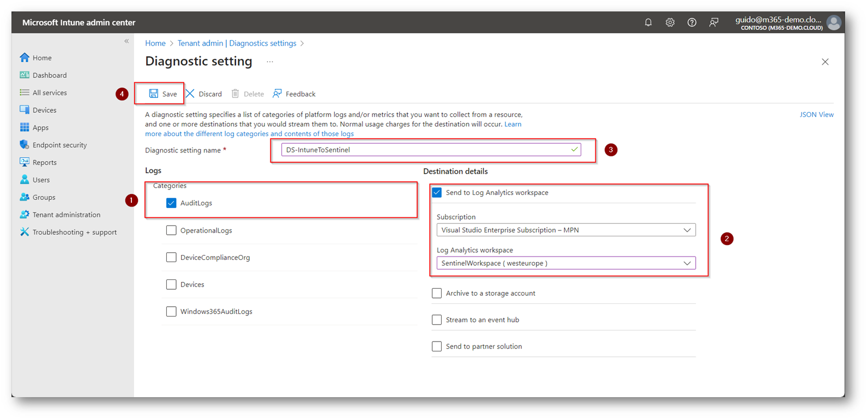Click the Groups sidebar icon

pos(25,197)
